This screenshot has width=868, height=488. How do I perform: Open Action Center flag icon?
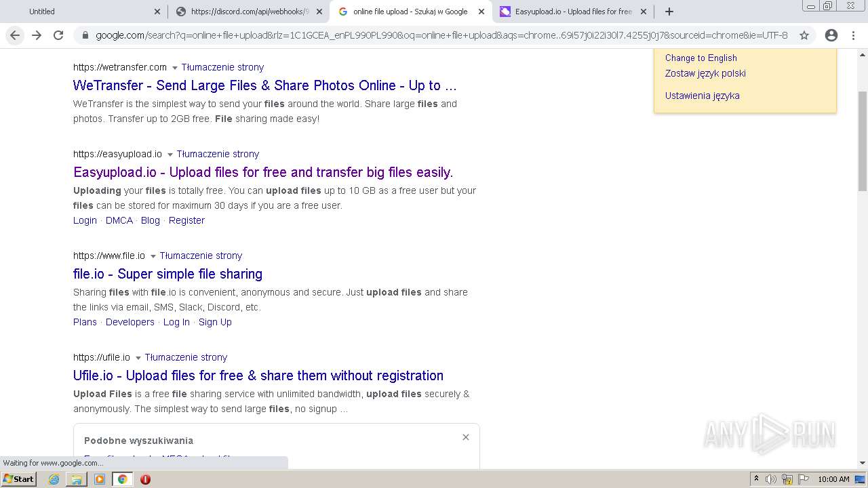click(804, 479)
